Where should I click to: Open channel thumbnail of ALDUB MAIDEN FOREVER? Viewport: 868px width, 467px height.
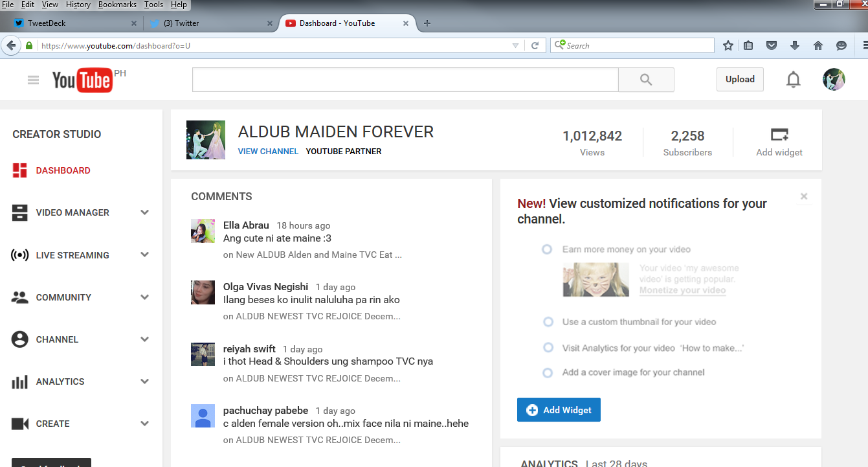206,140
